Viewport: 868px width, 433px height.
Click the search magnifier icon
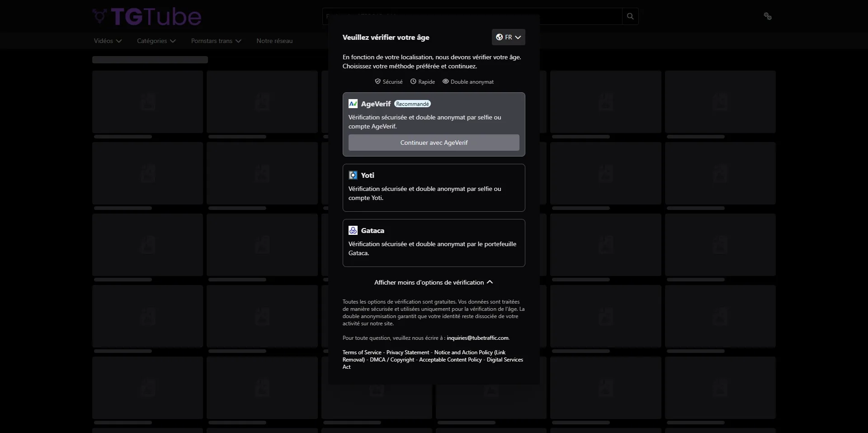pos(630,16)
